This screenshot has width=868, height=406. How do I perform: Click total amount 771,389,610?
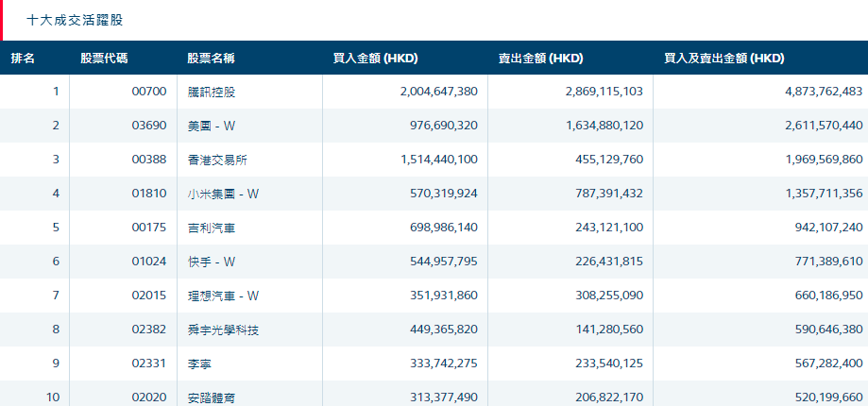click(828, 262)
